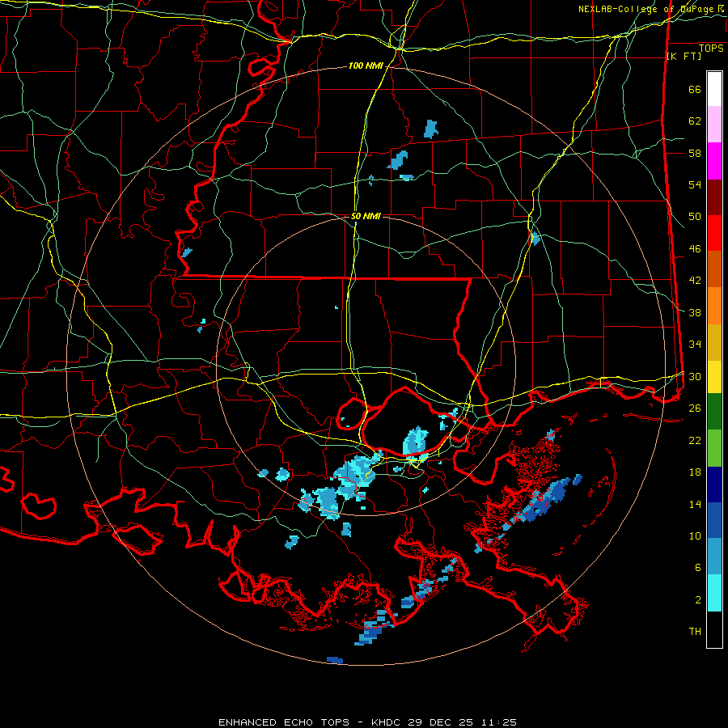Click the dark orange 42-46 kft swatch

click(714, 269)
